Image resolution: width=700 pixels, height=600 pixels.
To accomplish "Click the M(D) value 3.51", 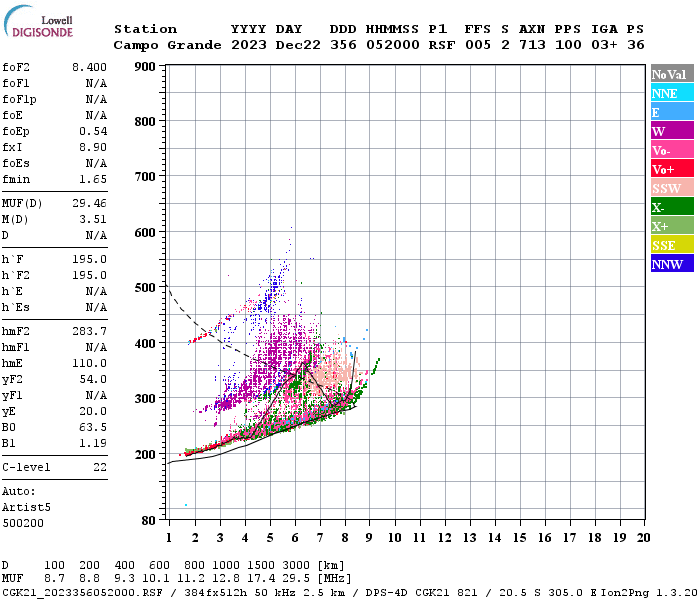I will pyautogui.click(x=93, y=220).
